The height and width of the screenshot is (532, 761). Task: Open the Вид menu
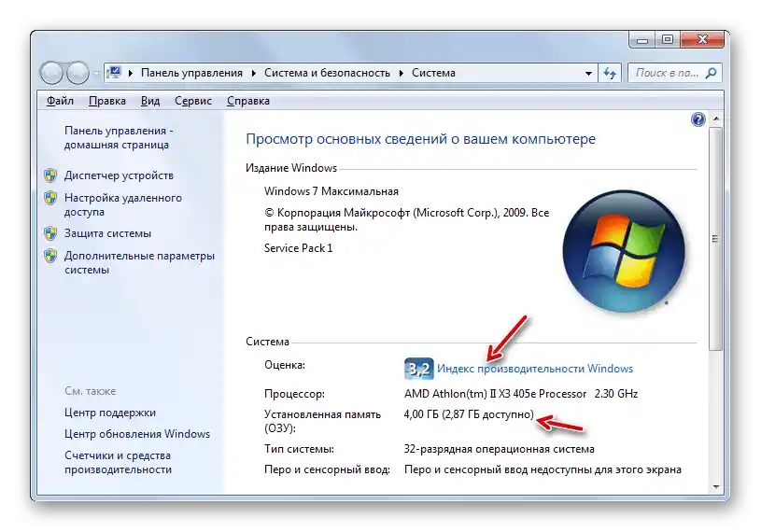(150, 101)
